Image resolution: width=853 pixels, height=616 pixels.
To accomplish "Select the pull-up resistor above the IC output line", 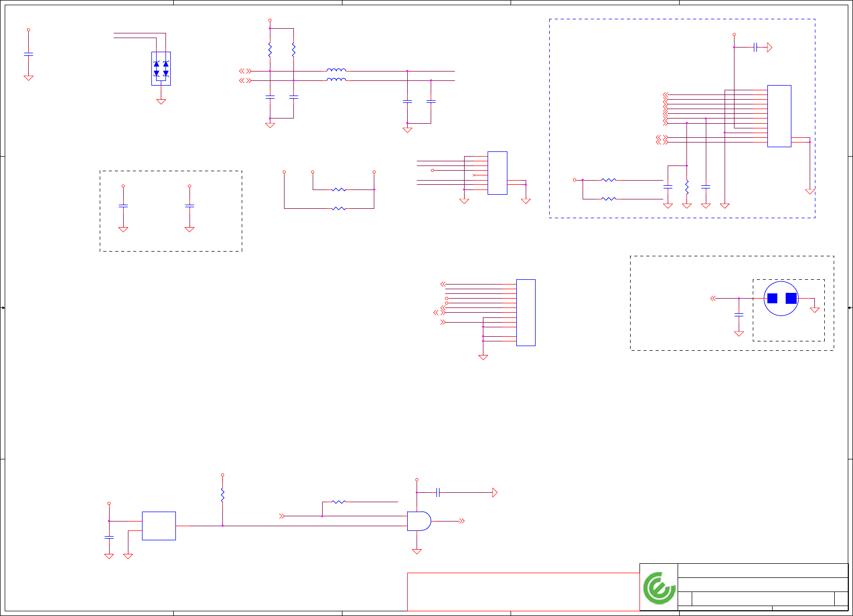I will point(222,495).
